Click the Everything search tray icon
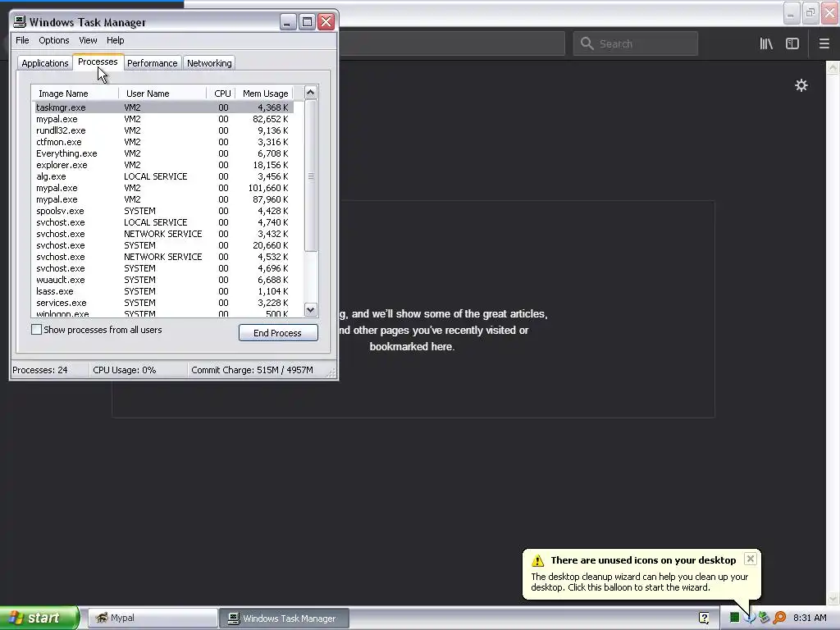The width and height of the screenshot is (840, 630). (x=779, y=618)
